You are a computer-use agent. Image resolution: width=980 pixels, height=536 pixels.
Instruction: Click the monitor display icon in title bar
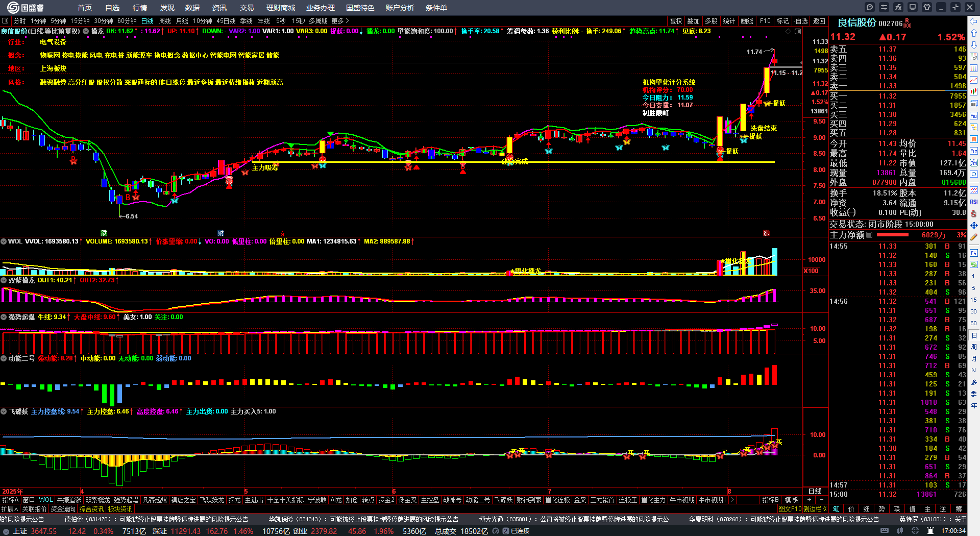(x=913, y=7)
